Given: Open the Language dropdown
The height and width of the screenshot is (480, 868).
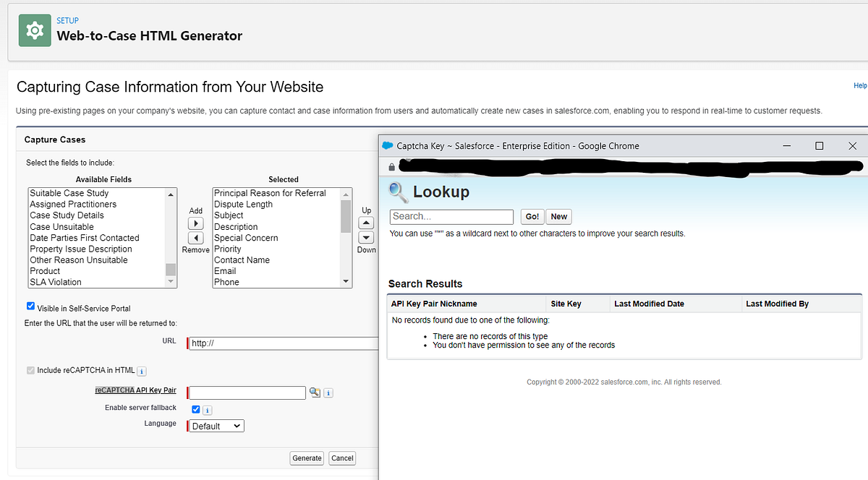Looking at the screenshot, I should (x=217, y=427).
